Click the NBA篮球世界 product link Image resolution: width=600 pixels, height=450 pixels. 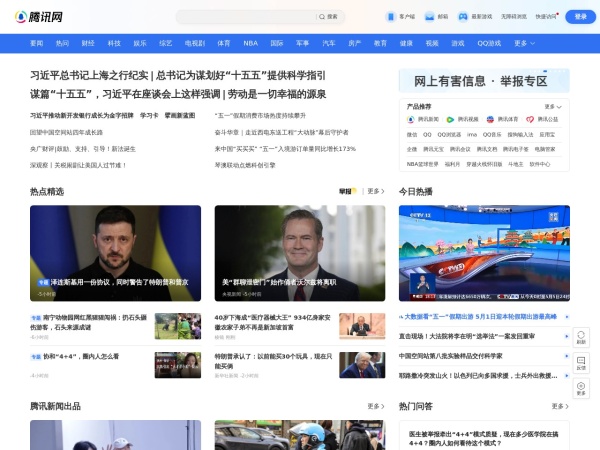tap(422, 164)
